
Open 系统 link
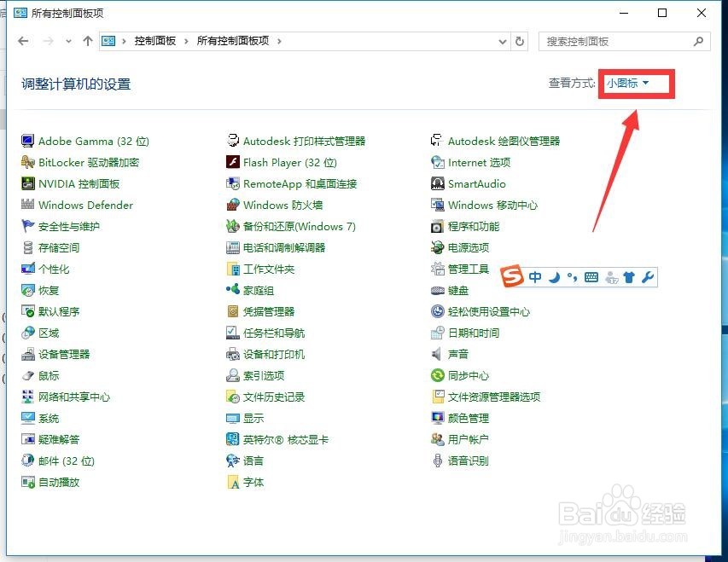point(49,418)
